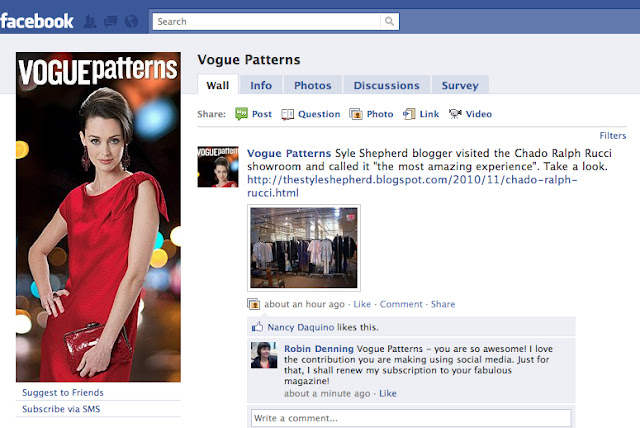Screen dimensions: 640x428
Task: Open the notifications globe icon
Action: point(131,21)
